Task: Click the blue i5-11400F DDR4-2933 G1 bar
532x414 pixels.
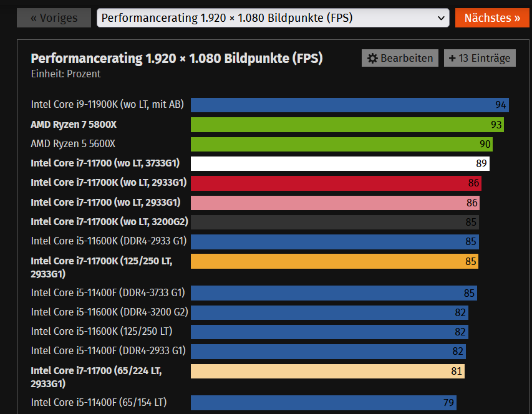Action: click(x=329, y=352)
